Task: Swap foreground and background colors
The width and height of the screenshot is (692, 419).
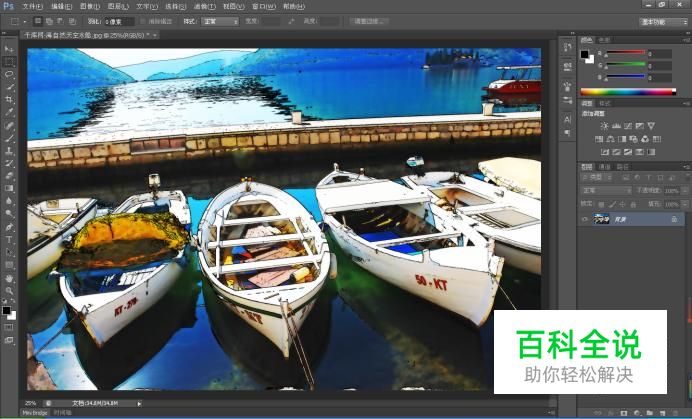Action: (x=13, y=302)
